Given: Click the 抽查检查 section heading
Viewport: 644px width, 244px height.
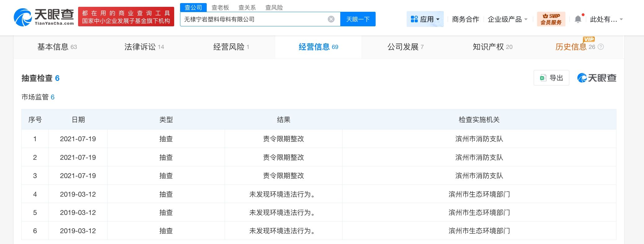Looking at the screenshot, I should (40, 78).
